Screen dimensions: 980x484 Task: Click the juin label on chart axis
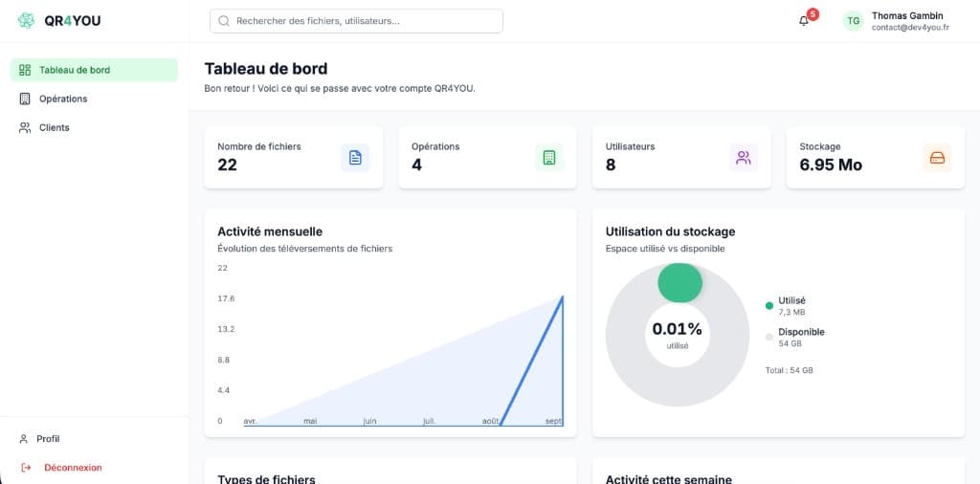(370, 421)
